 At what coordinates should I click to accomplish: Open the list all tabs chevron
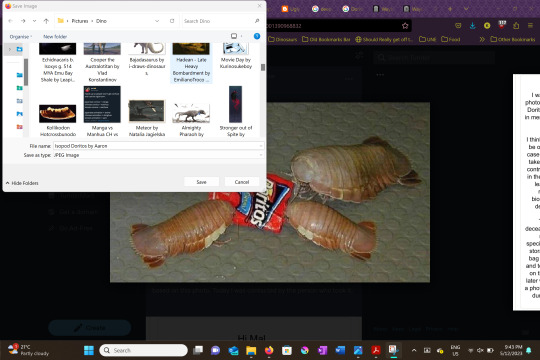point(466,9)
